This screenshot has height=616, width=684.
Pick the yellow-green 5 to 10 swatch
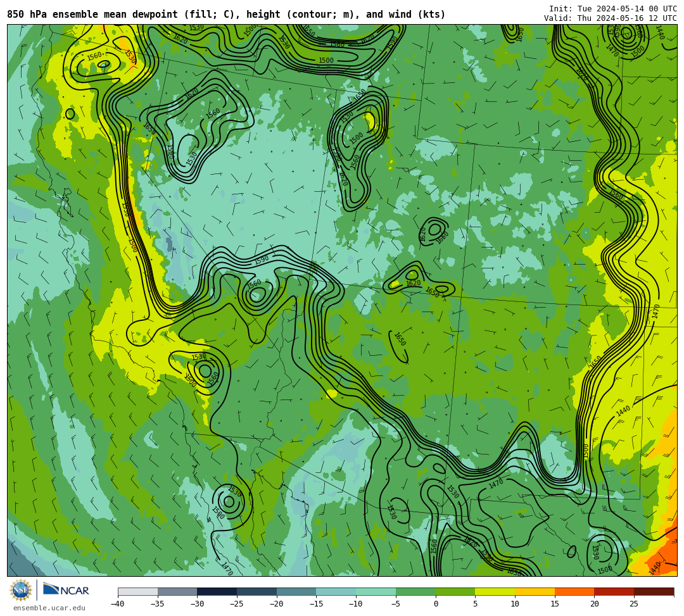pyautogui.click(x=495, y=591)
